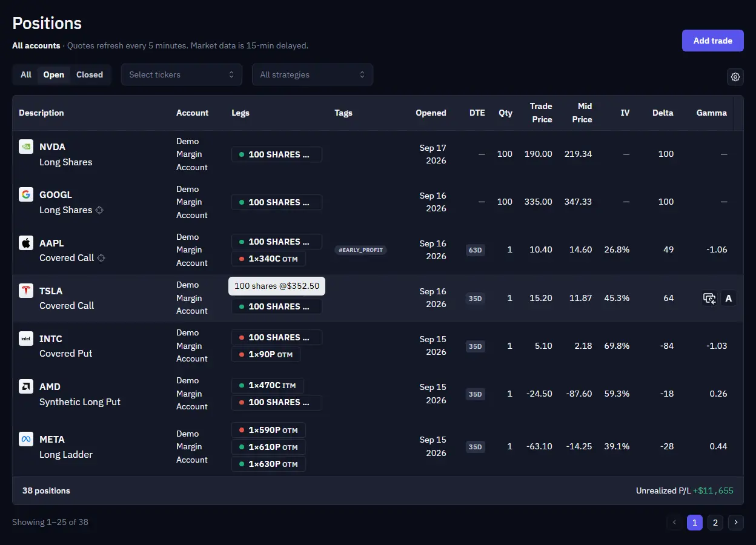The height and width of the screenshot is (545, 756).
Task: Click the META logo icon
Action: coord(26,439)
